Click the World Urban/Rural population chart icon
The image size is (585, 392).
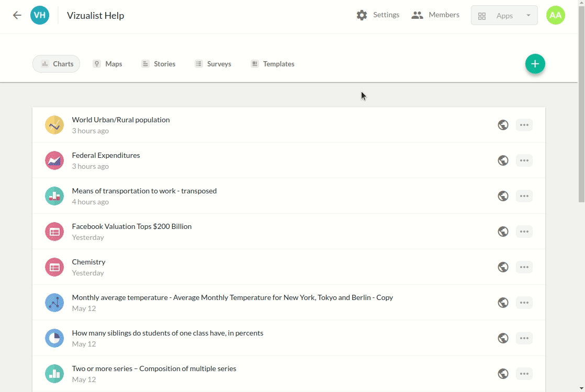[x=54, y=125]
